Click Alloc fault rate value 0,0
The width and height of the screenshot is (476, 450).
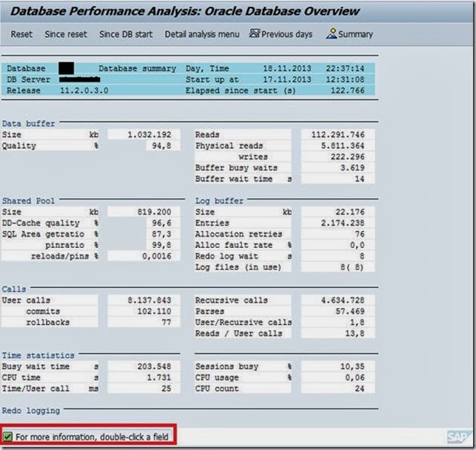click(338, 245)
